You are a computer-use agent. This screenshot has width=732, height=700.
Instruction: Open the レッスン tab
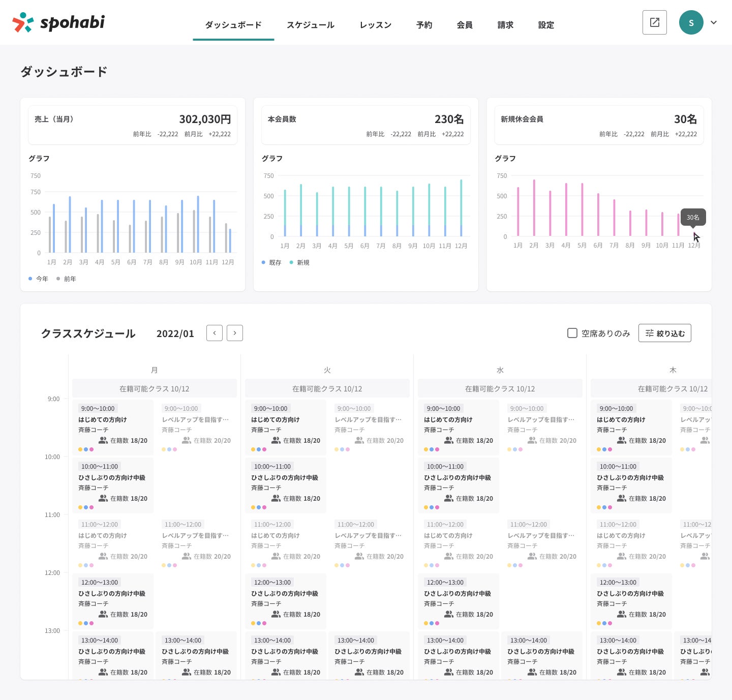pyautogui.click(x=375, y=25)
